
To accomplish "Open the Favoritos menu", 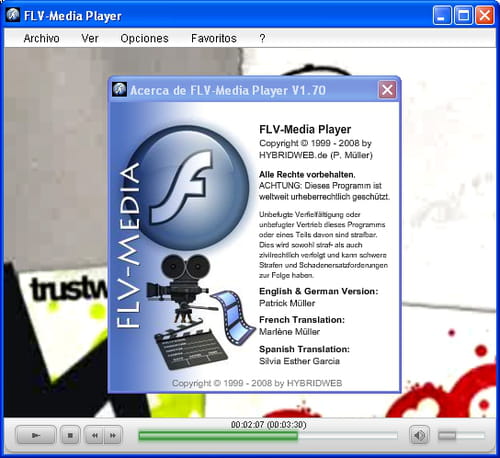I will coord(214,38).
